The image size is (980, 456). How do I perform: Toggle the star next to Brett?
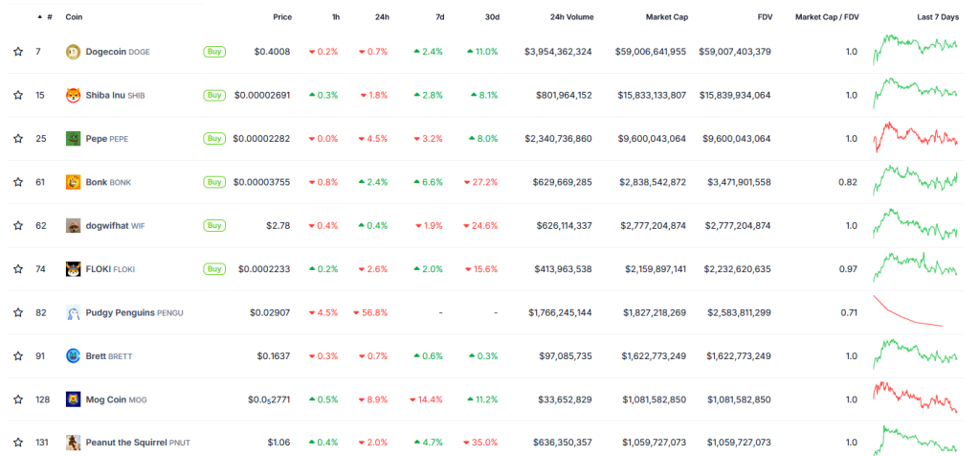pyautogui.click(x=18, y=356)
